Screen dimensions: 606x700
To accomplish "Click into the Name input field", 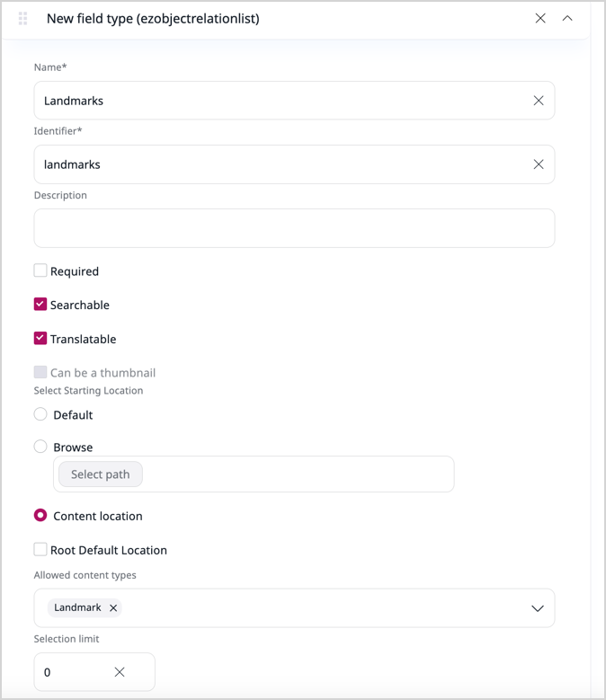I will point(279,101).
